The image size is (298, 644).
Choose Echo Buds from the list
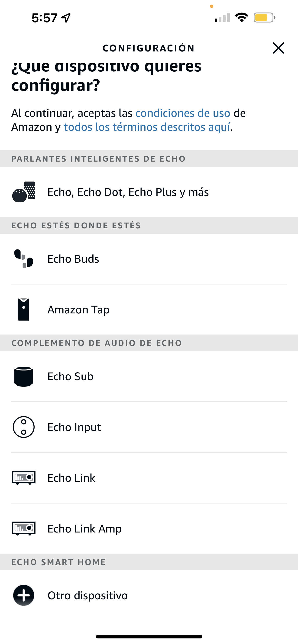pos(73,259)
